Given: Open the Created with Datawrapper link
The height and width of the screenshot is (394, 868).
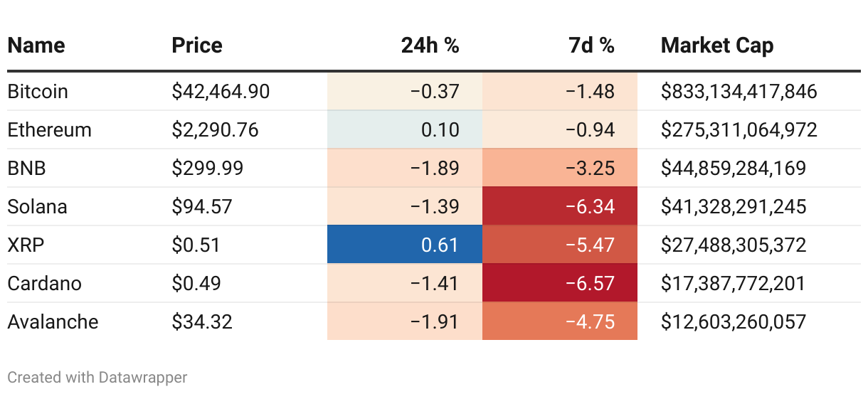Looking at the screenshot, I should pyautogui.click(x=97, y=377).
